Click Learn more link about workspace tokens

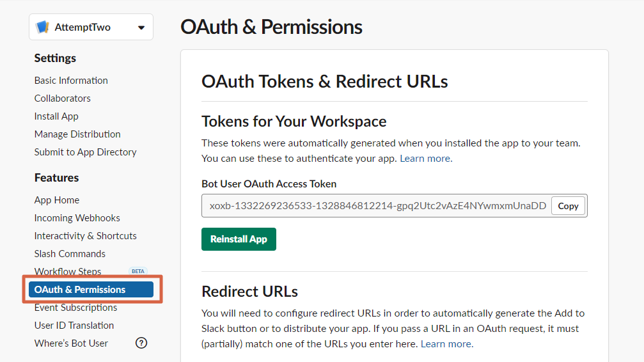(426, 159)
